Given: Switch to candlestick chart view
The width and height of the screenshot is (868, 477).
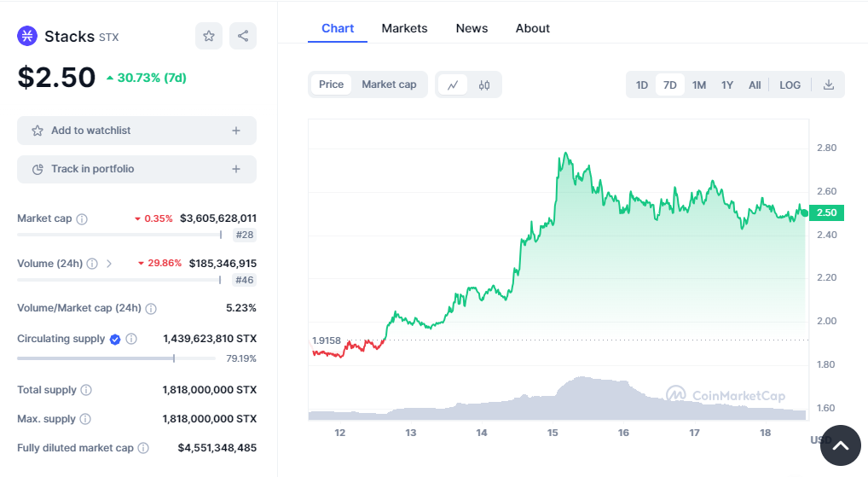Looking at the screenshot, I should pyautogui.click(x=484, y=84).
